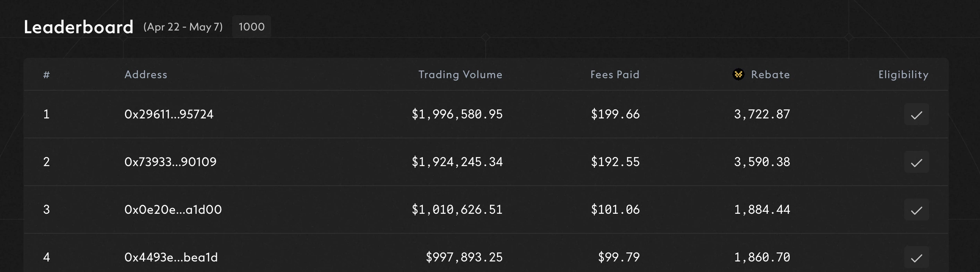
Task: Click the # rank column header
Action: click(x=46, y=75)
